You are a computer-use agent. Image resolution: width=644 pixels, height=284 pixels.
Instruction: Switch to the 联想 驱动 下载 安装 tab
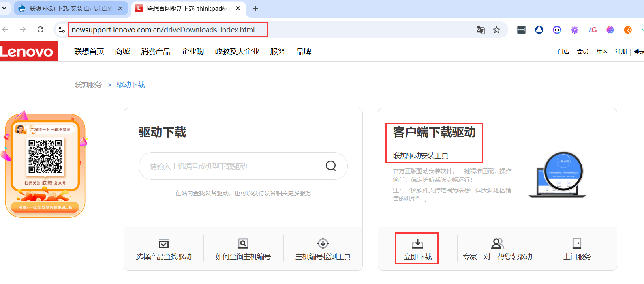[71, 8]
